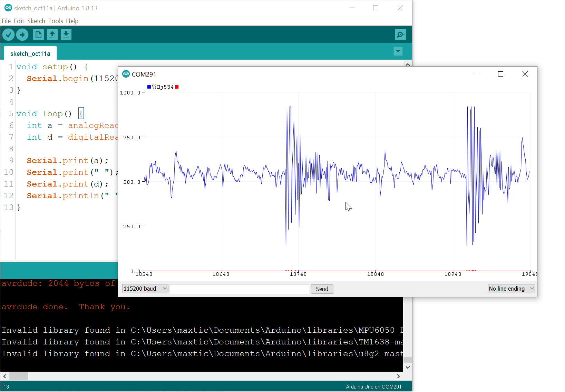Click the Verify sketch checkmark icon
Screen dimensions: 565x392
(x=8, y=34)
